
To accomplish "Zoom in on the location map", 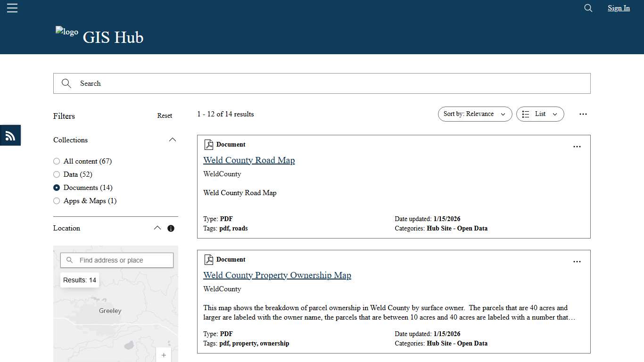I will tap(164, 355).
